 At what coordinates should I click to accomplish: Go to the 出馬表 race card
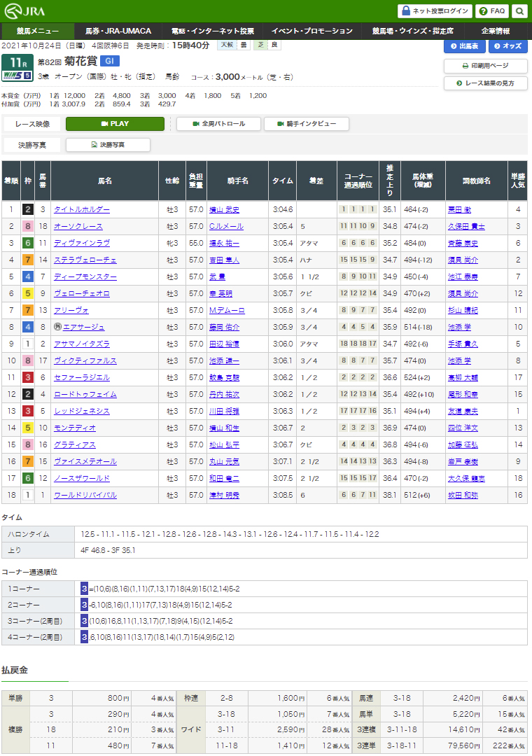(x=464, y=46)
